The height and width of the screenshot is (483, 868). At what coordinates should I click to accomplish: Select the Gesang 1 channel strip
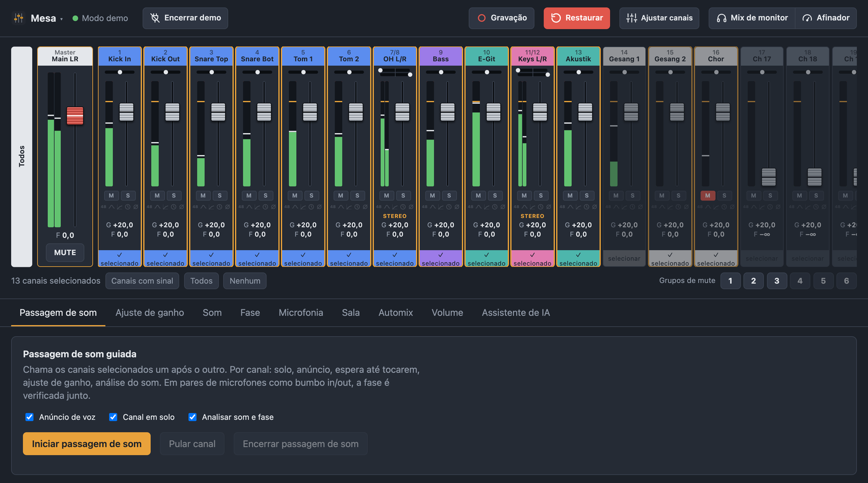click(x=624, y=259)
